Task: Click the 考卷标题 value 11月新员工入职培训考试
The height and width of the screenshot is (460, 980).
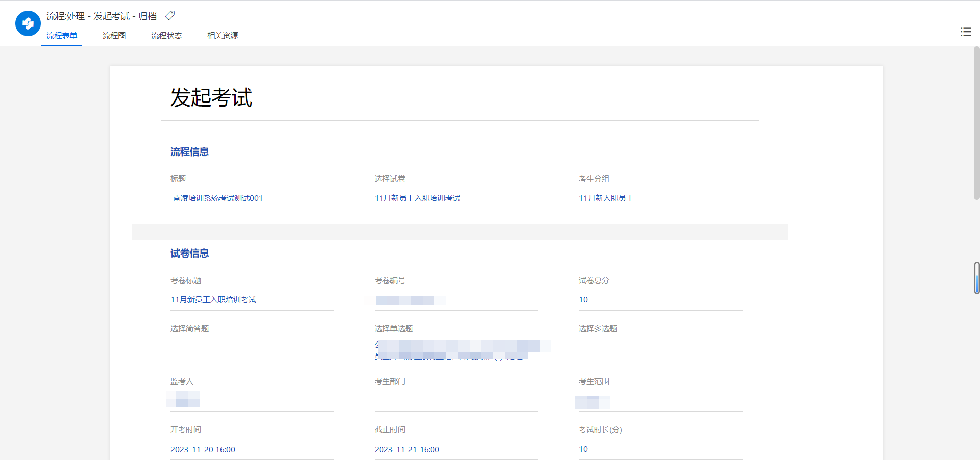Action: 213,299
